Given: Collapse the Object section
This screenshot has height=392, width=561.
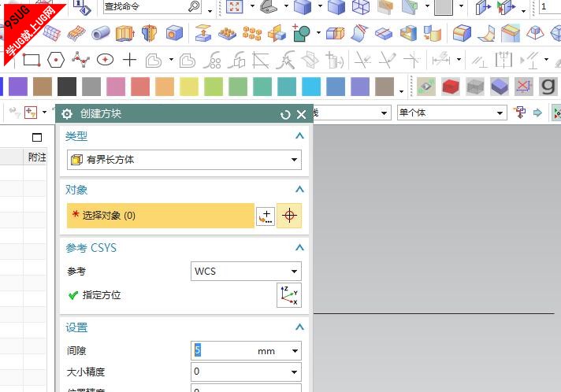Looking at the screenshot, I should pyautogui.click(x=300, y=190).
